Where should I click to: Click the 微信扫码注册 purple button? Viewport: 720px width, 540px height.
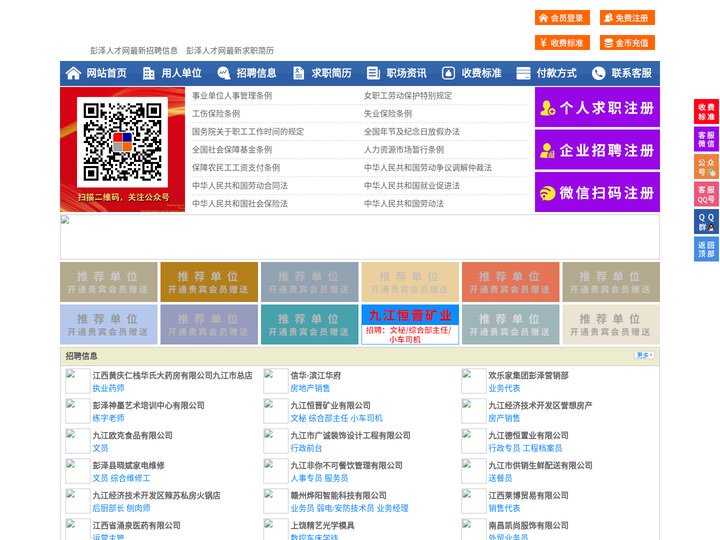(x=597, y=192)
